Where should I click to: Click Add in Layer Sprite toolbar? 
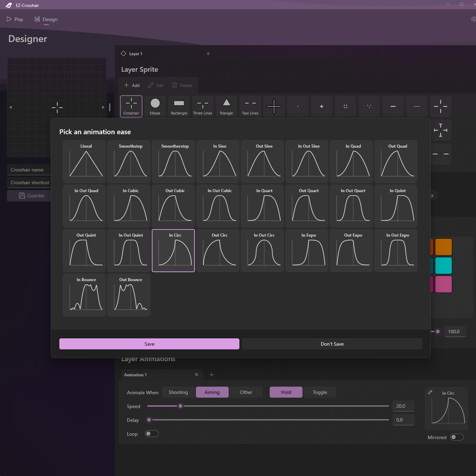(132, 85)
